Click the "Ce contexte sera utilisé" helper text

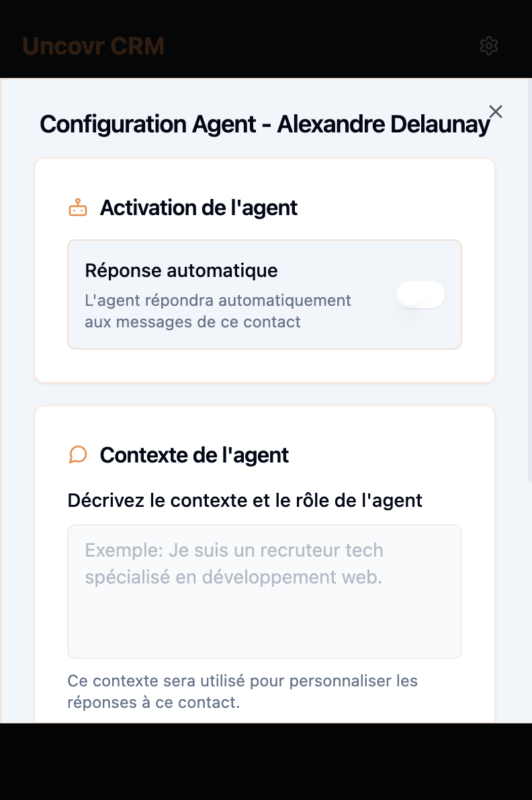(242, 681)
